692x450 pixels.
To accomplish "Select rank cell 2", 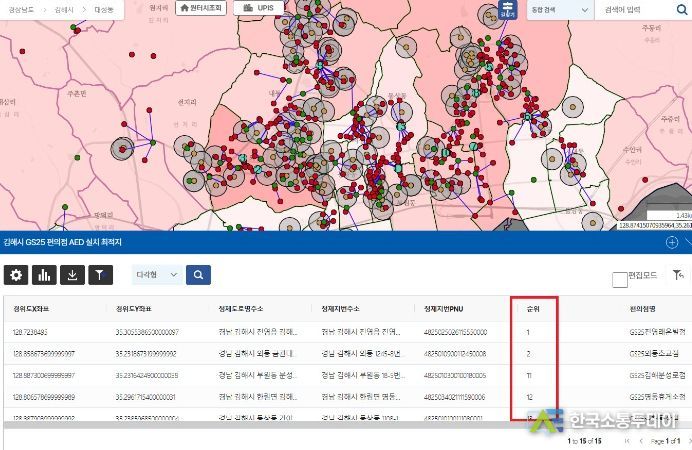I will (x=528, y=353).
